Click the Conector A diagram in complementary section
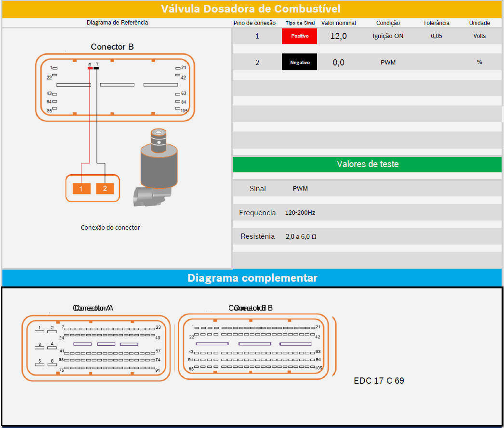The width and height of the screenshot is (504, 428). point(96,348)
